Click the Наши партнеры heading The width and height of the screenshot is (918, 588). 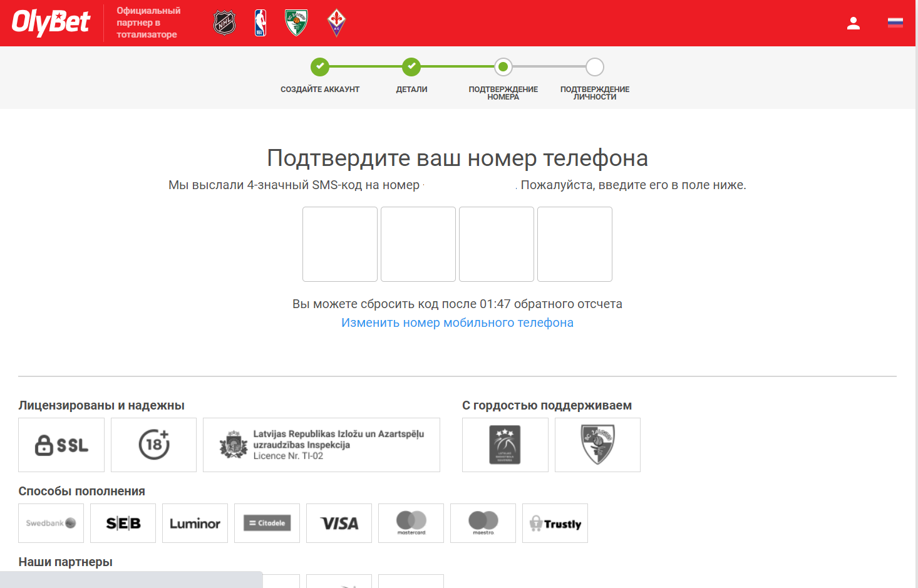pyautogui.click(x=65, y=562)
